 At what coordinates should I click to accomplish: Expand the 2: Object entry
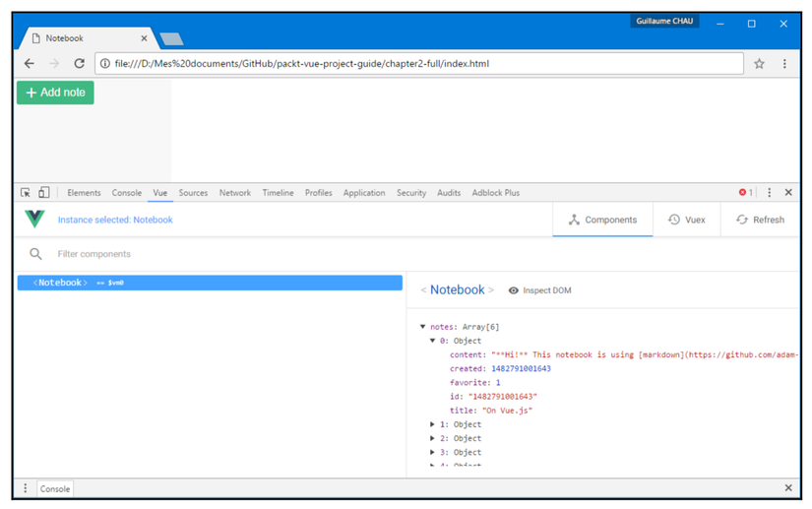[x=433, y=438]
